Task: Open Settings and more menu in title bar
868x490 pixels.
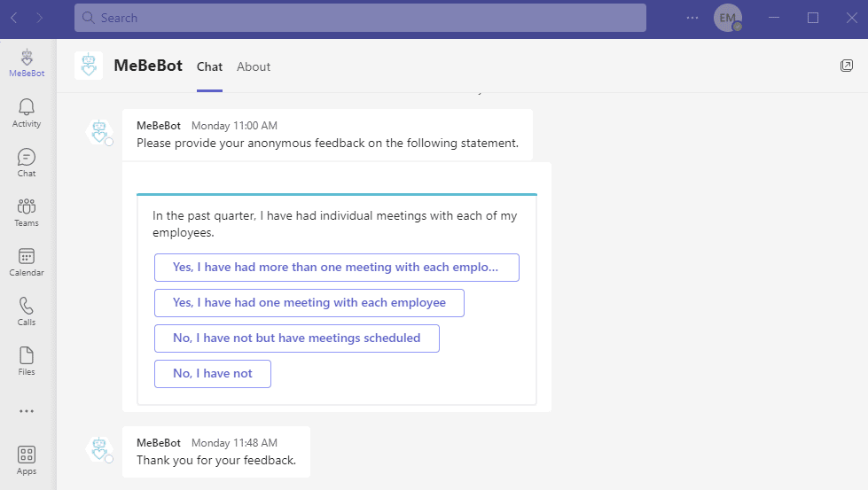Action: 692,18
